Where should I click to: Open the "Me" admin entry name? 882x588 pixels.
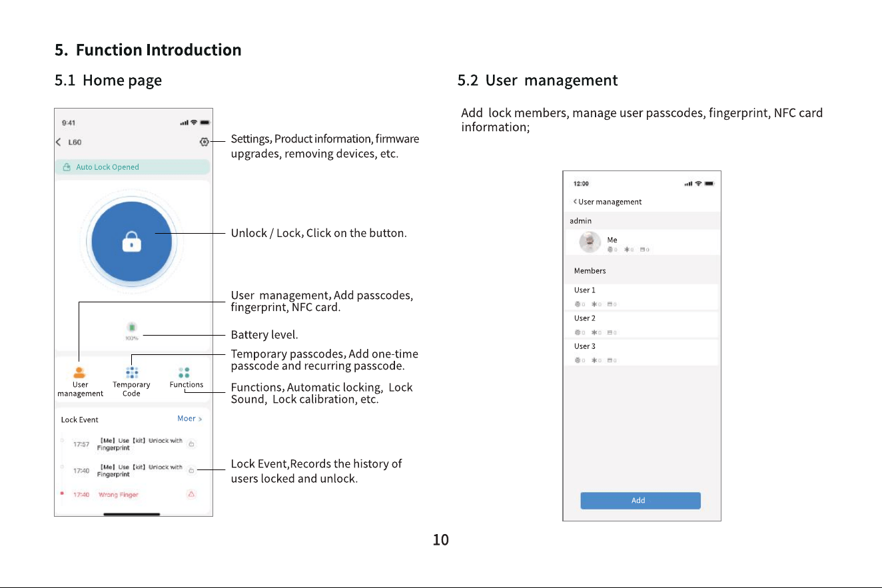pyautogui.click(x=612, y=240)
